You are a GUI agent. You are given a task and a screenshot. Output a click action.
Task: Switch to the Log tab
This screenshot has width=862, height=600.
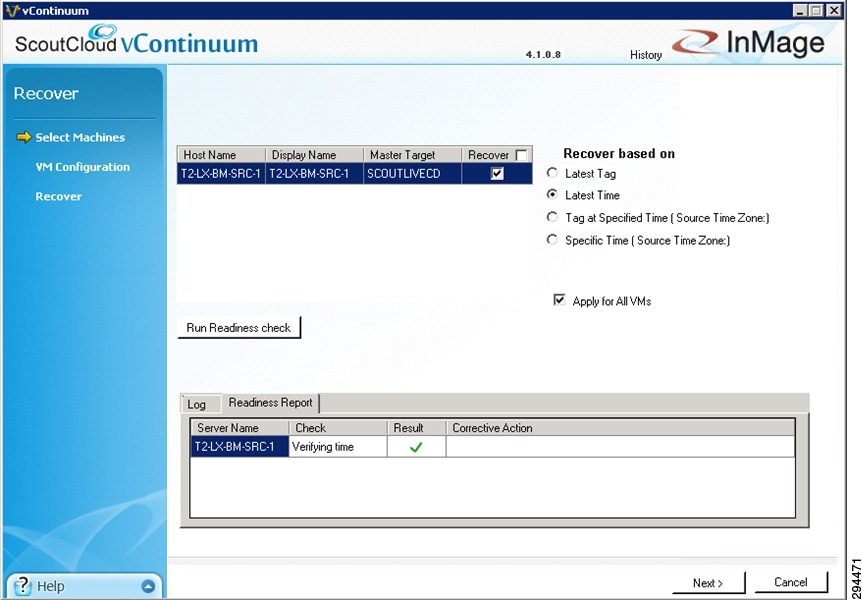[x=201, y=404]
